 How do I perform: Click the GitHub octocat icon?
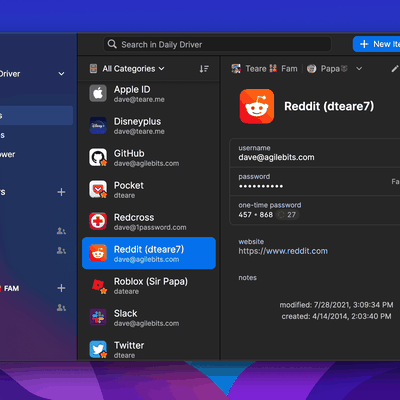(98, 157)
